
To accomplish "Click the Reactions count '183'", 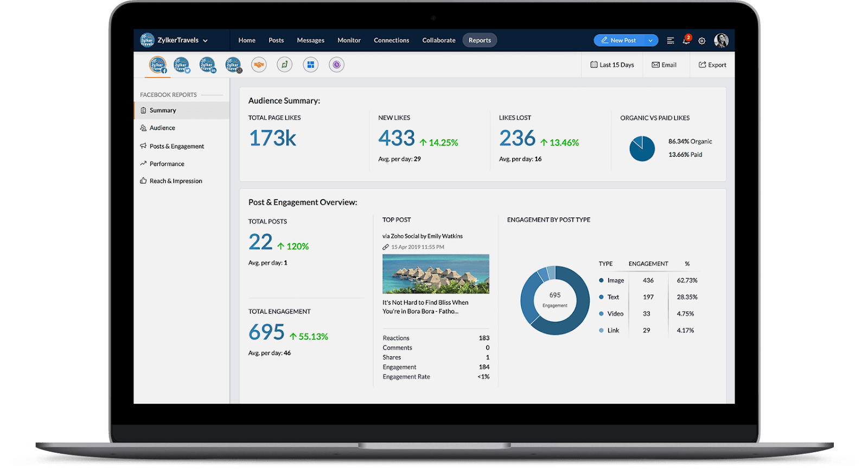I will click(x=484, y=338).
